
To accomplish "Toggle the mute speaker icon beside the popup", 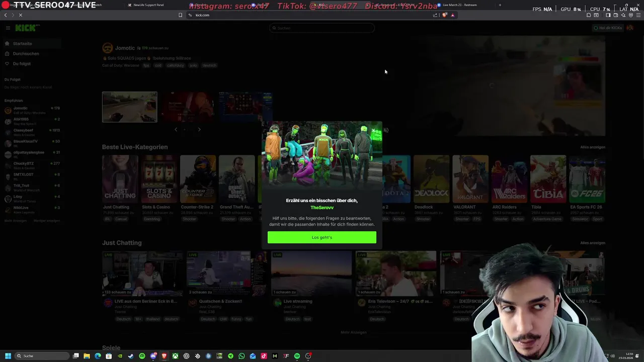I will coord(386,130).
